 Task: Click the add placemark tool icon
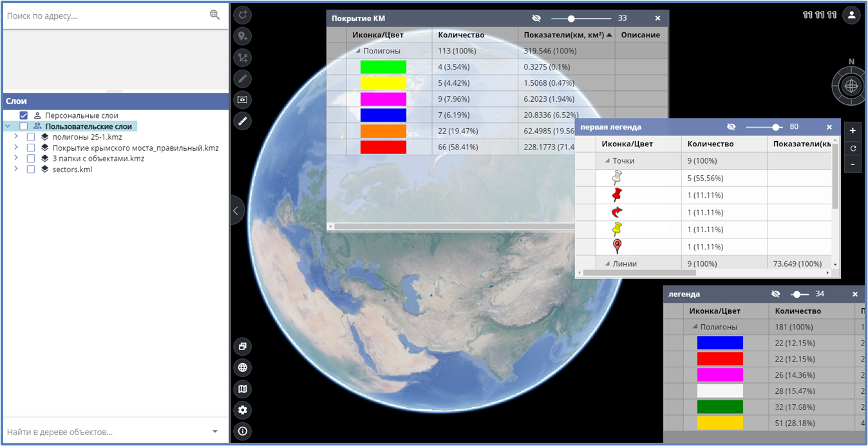(x=243, y=37)
